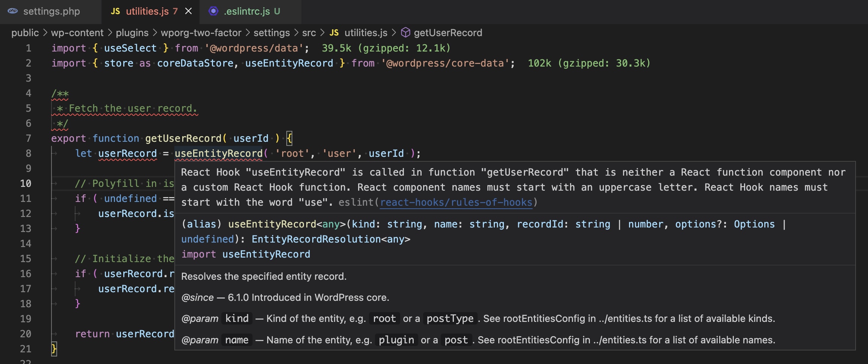
Task: Click the '39.5k (gzipped: 12.1k)' size annotation
Action: point(386,48)
